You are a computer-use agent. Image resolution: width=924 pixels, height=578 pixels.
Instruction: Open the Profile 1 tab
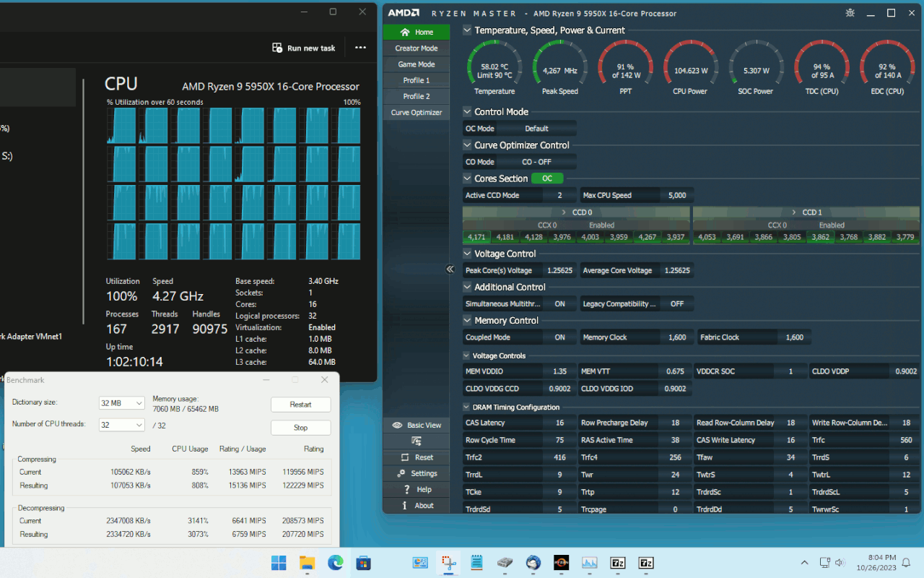click(417, 80)
